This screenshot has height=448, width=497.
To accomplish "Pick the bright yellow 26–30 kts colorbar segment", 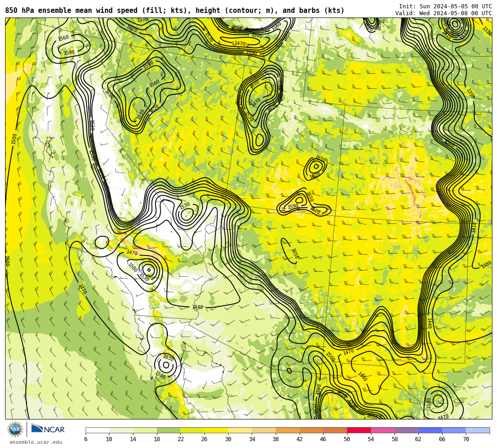I will [x=216, y=430].
